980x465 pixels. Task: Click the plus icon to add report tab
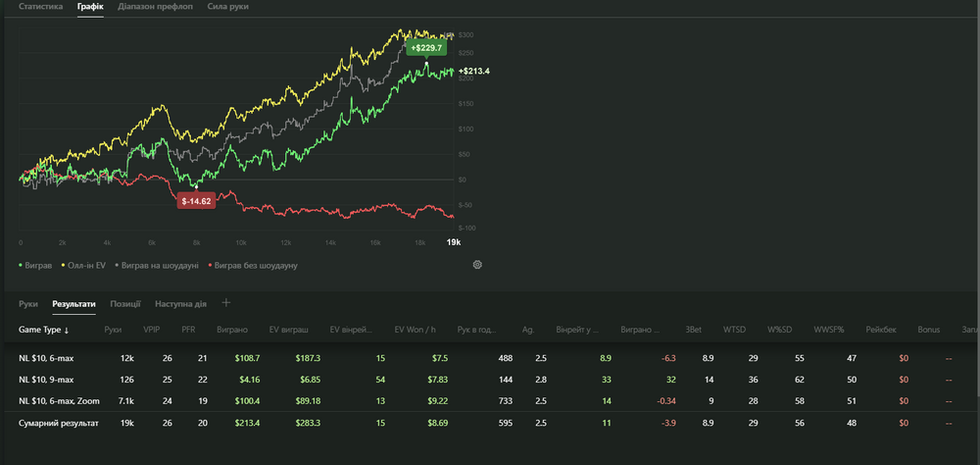(x=226, y=303)
